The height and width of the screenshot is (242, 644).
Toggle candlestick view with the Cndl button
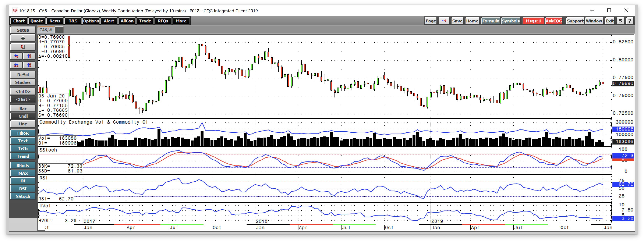(23, 116)
